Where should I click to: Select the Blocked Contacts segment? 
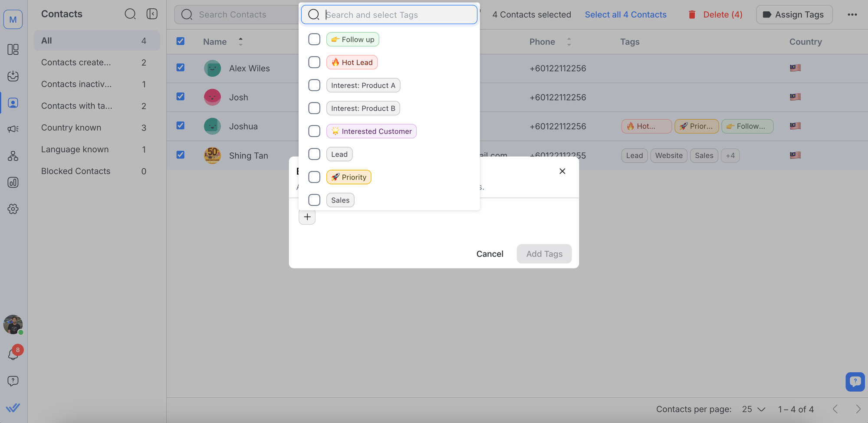click(76, 171)
